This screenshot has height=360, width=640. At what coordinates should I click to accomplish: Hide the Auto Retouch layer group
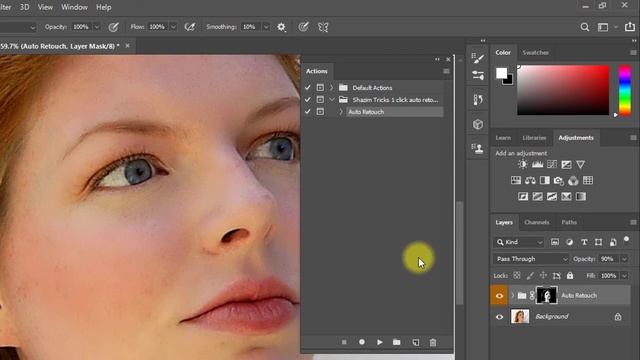tap(499, 296)
